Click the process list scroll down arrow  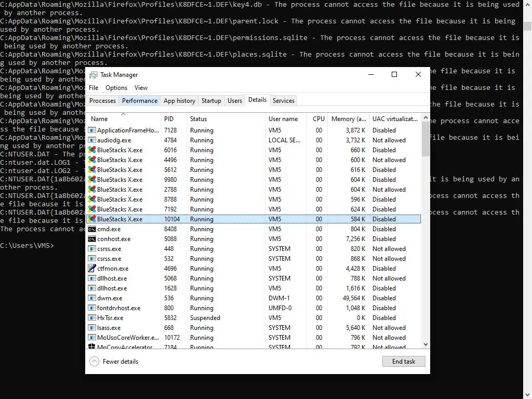pos(425,344)
